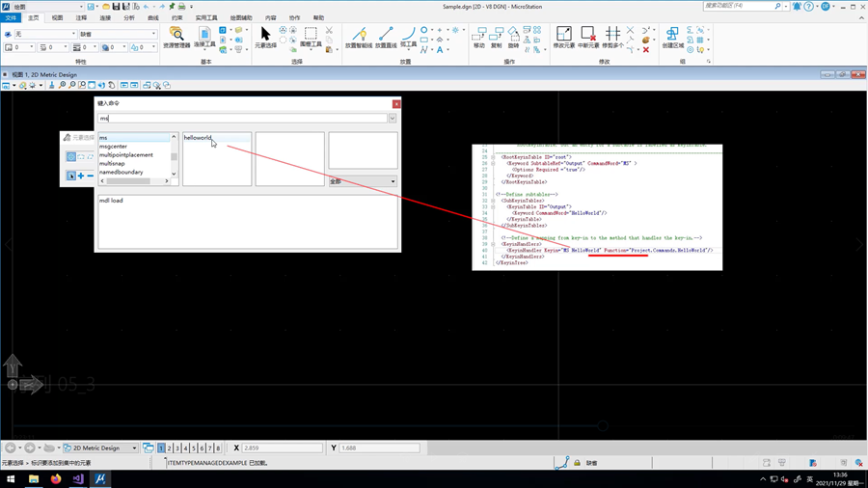The image size is (868, 488).
Task: Click the X coordinate field
Action: (282, 447)
